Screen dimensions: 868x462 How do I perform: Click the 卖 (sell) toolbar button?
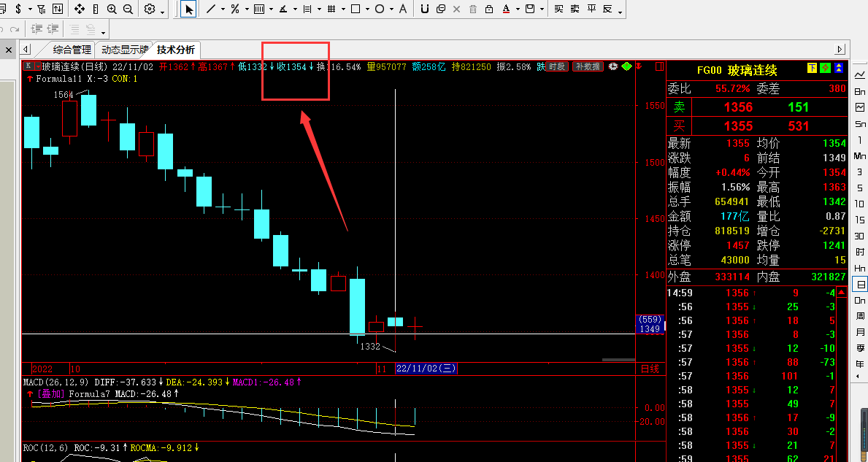click(x=575, y=9)
